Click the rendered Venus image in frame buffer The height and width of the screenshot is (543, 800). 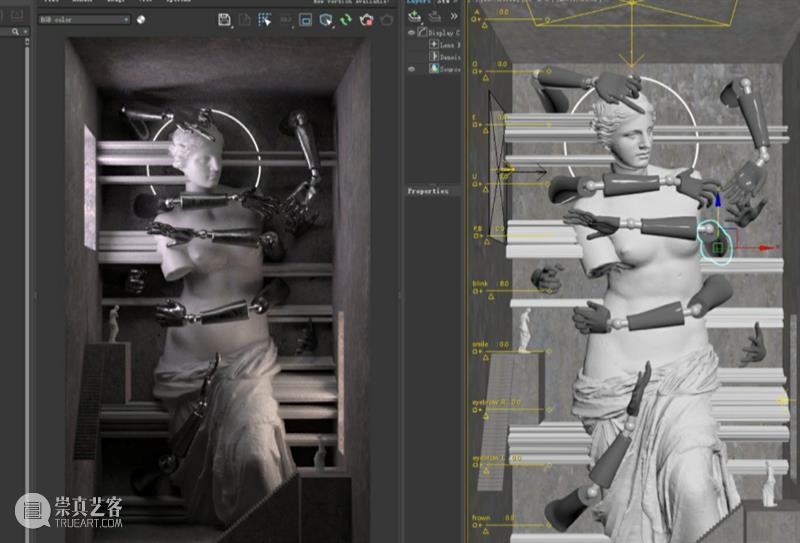[x=217, y=288]
